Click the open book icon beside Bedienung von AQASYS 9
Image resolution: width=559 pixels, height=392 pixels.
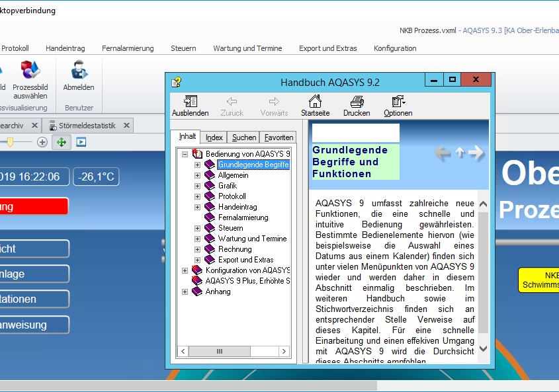pyautogui.click(x=197, y=153)
